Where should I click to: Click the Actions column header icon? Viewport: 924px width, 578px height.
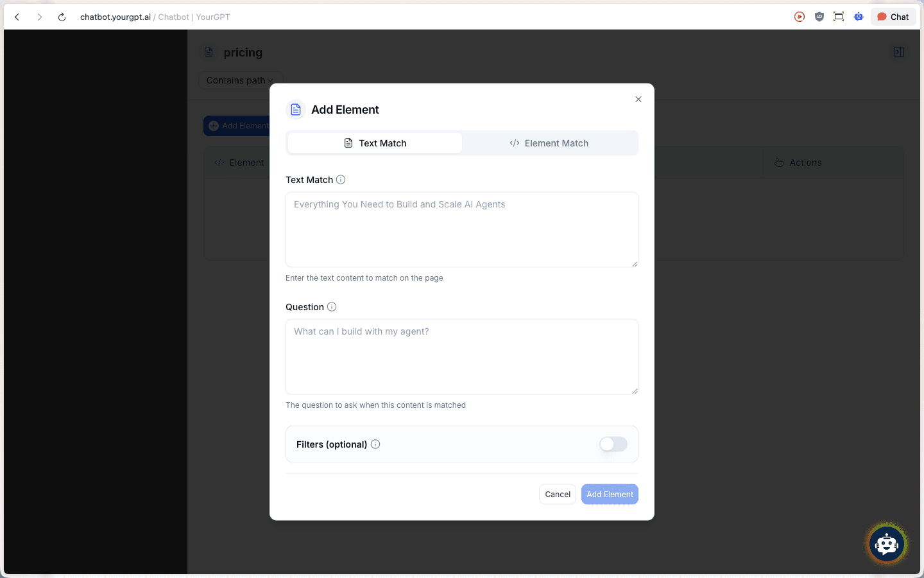tap(778, 162)
